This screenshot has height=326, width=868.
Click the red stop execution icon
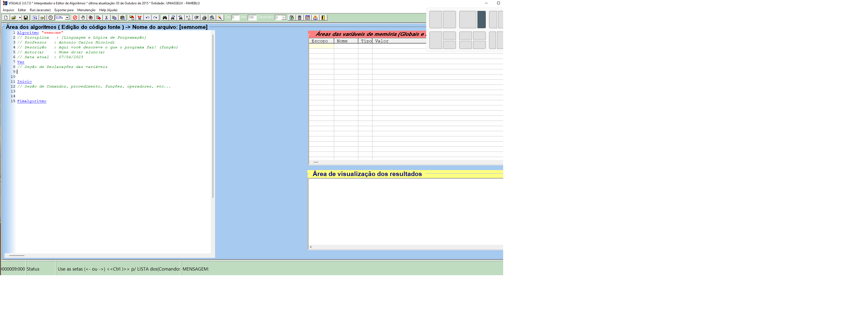75,18
